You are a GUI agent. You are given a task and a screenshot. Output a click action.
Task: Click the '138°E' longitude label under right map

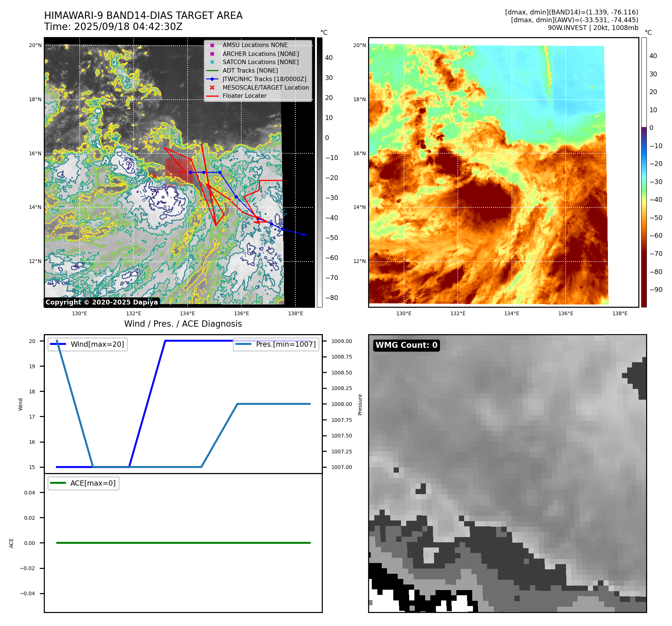click(x=620, y=313)
